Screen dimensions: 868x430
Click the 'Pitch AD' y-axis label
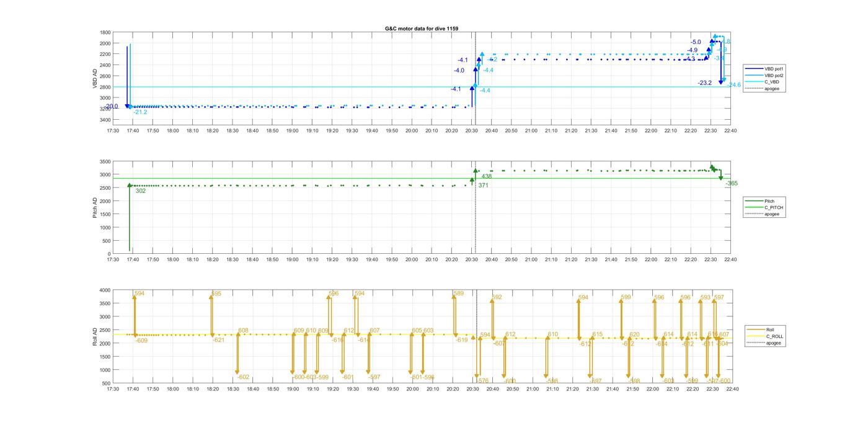pyautogui.click(x=95, y=207)
